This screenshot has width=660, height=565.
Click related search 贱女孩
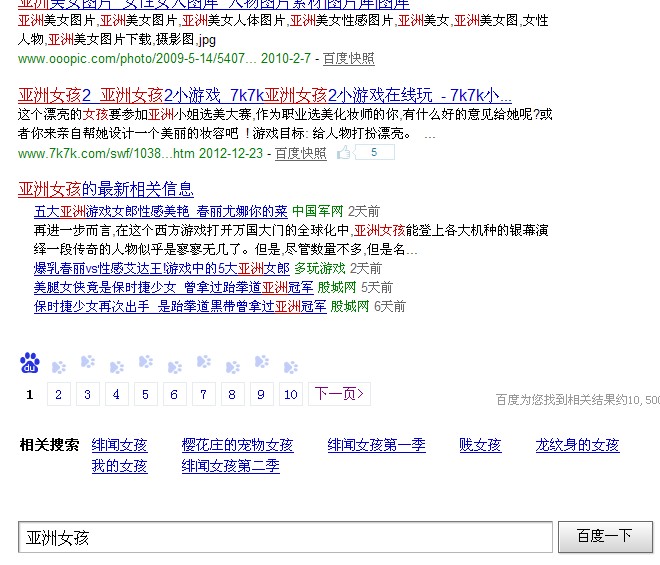(480, 445)
